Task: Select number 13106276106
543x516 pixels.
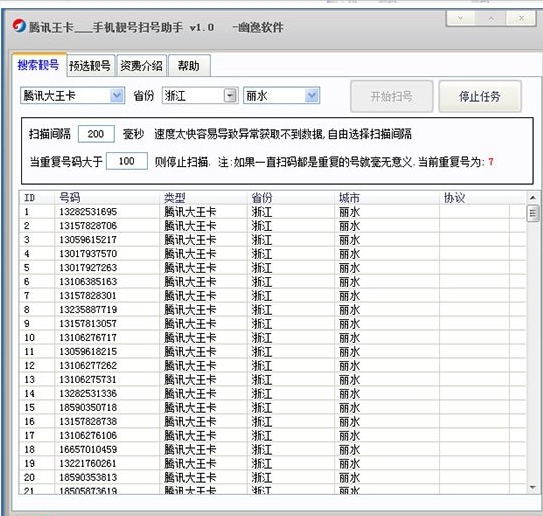Action: [x=88, y=435]
